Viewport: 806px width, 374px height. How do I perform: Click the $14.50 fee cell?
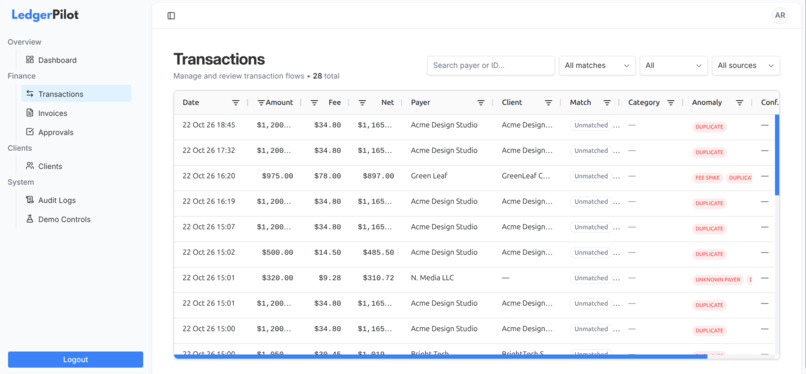tap(327, 252)
